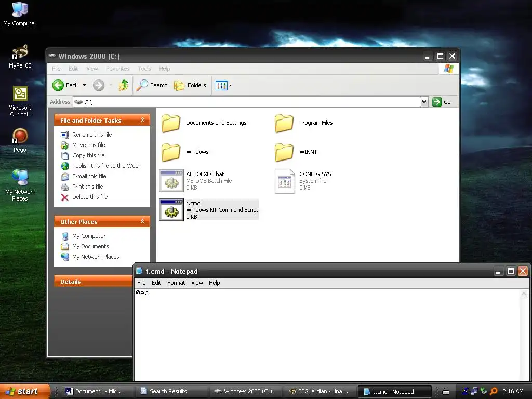
Task: Select the AUTOEXEC.bat file icon
Action: tap(171, 181)
